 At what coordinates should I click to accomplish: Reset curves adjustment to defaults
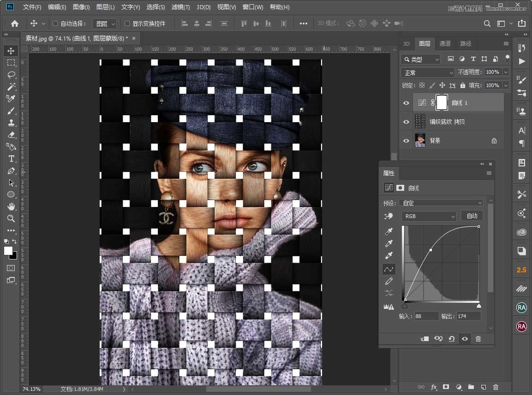(x=451, y=339)
